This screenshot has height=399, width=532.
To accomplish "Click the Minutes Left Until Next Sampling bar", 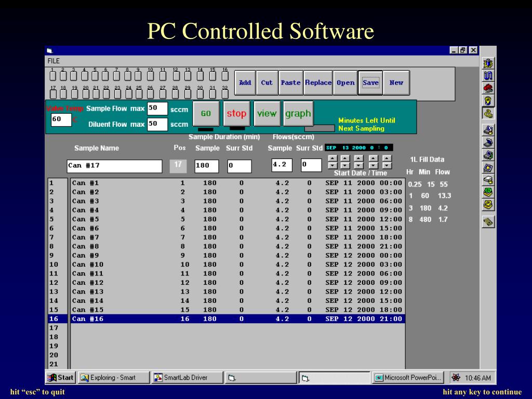I will [x=320, y=128].
